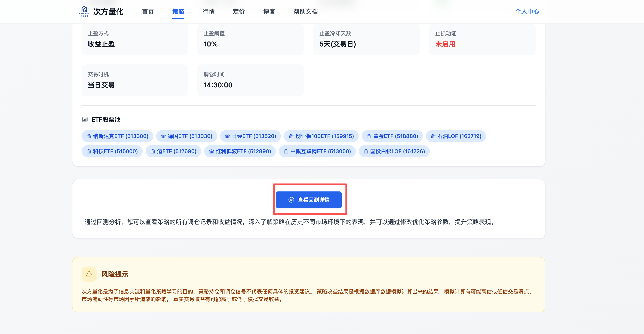
Task: Click the 国投白银LOF (161226) chip
Action: pos(394,151)
